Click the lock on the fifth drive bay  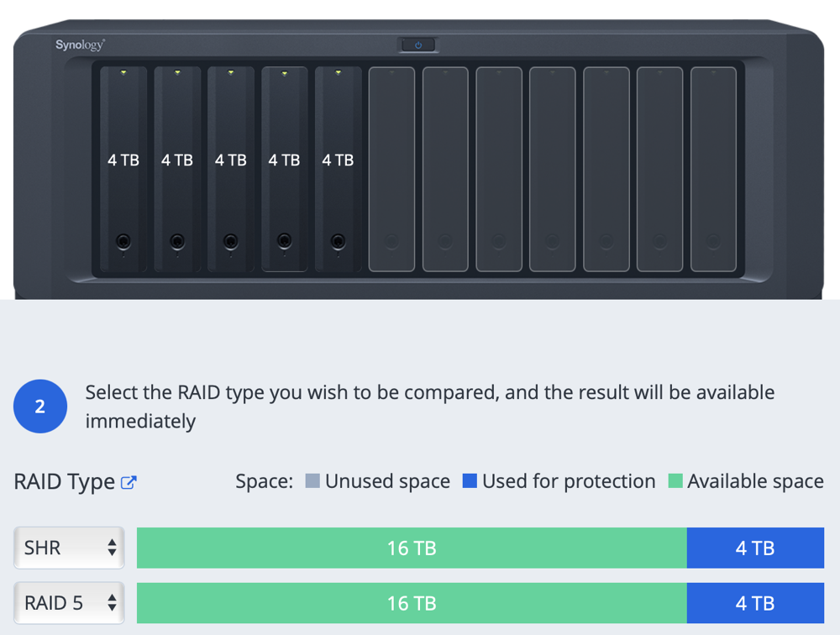pyautogui.click(x=339, y=242)
